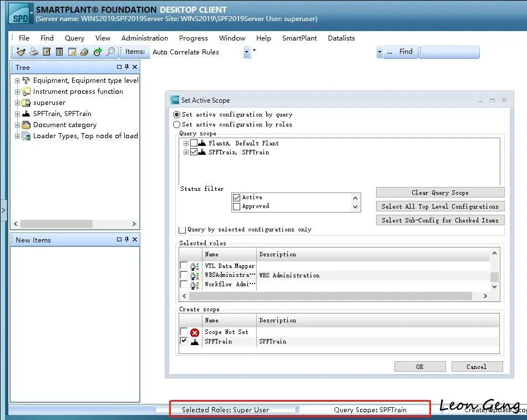Image resolution: width=527 pixels, height=420 pixels.
Task: Click the red Scope Not Set icon
Action: (x=195, y=332)
